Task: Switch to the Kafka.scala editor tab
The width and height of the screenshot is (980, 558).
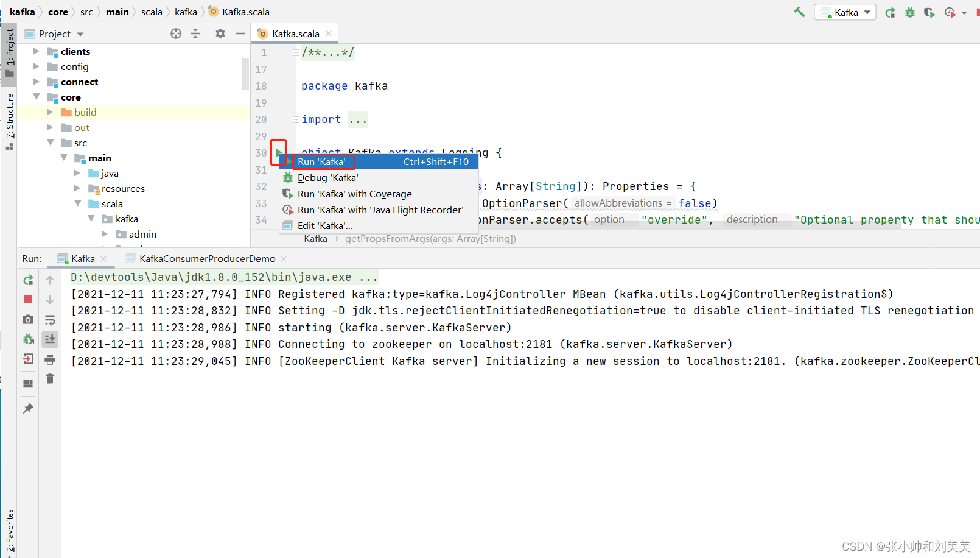Action: 295,34
